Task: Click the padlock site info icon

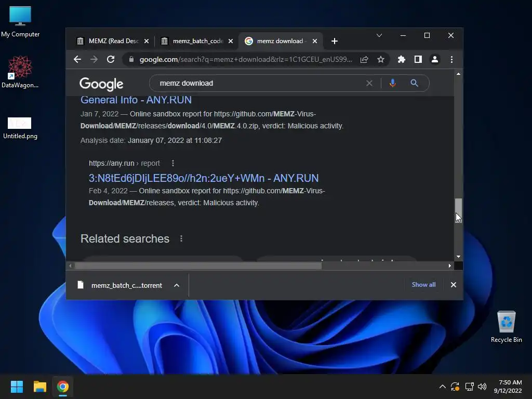Action: (x=131, y=59)
